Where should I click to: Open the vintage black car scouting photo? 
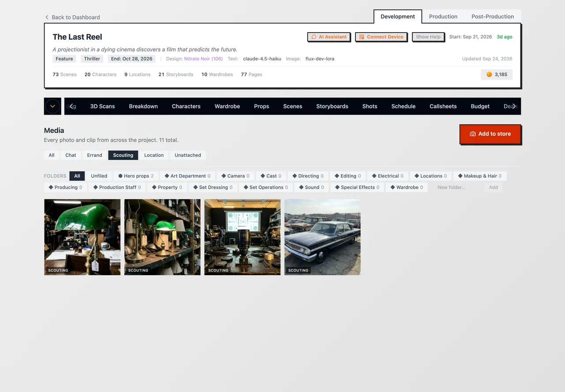click(323, 237)
